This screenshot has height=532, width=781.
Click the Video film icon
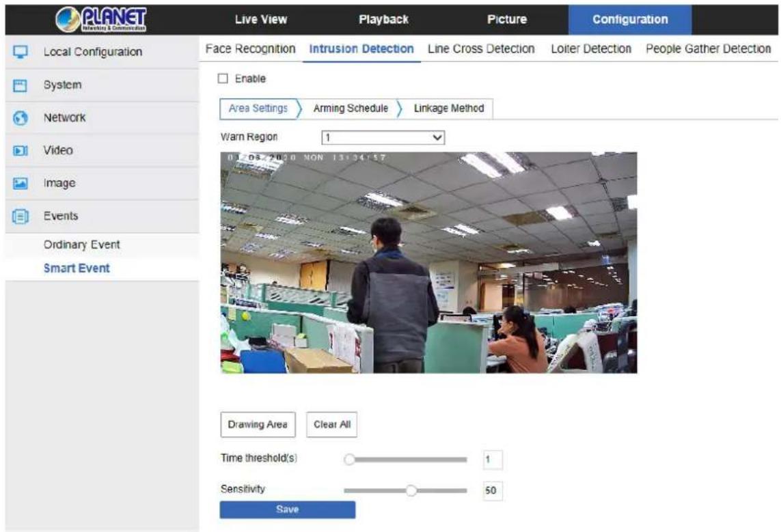click(20, 150)
